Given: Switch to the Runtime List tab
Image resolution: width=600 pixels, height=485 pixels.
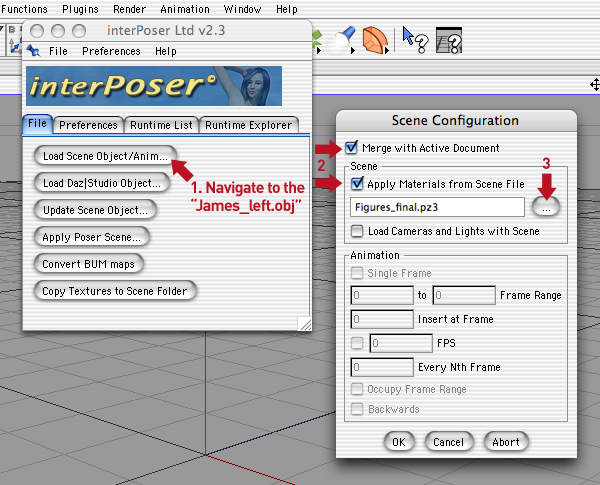Looking at the screenshot, I should point(161,125).
